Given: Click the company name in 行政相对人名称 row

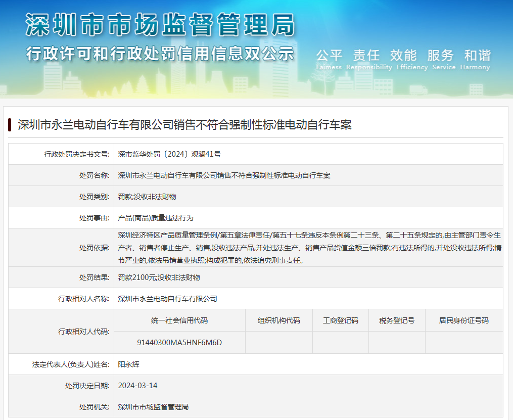Looking at the screenshot, I should click(167, 299).
